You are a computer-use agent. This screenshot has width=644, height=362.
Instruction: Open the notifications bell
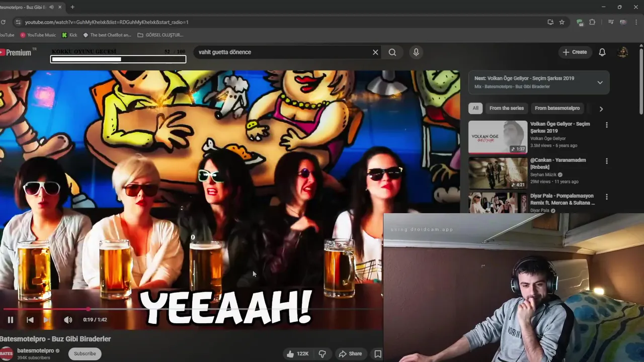602,52
